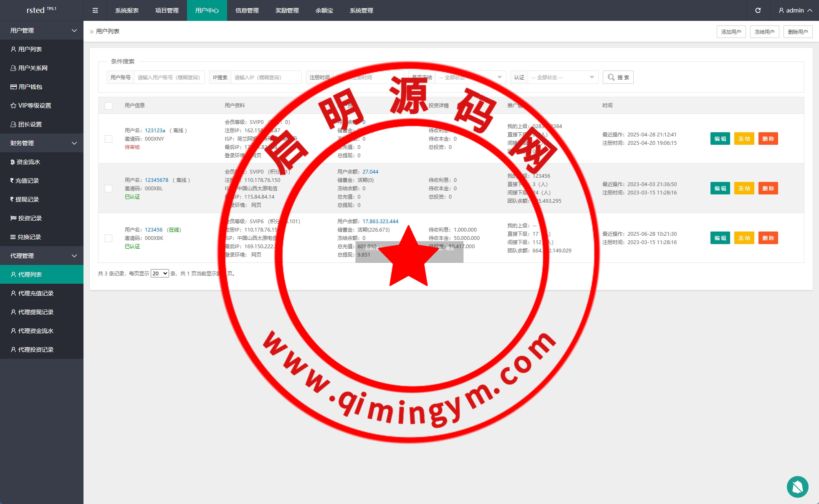Click 冻结 button for user 12345678
Viewport: 819px width, 504px height.
744,189
